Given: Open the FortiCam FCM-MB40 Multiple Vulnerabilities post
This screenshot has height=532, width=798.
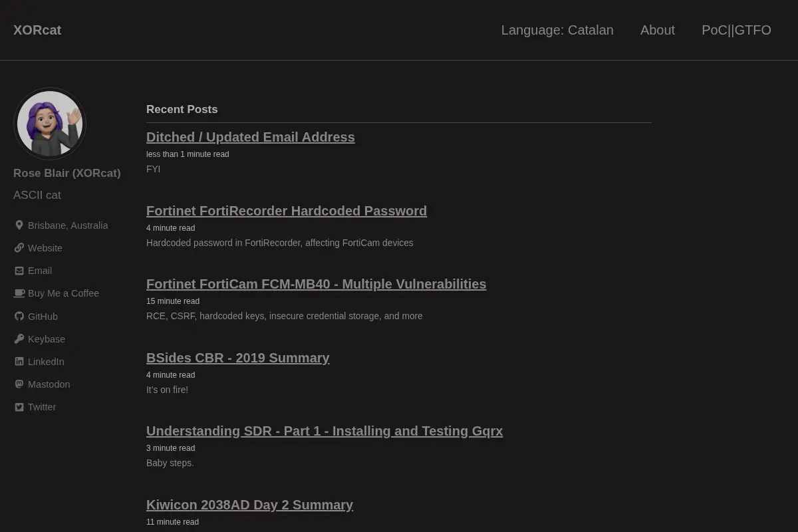Looking at the screenshot, I should pyautogui.click(x=317, y=284).
